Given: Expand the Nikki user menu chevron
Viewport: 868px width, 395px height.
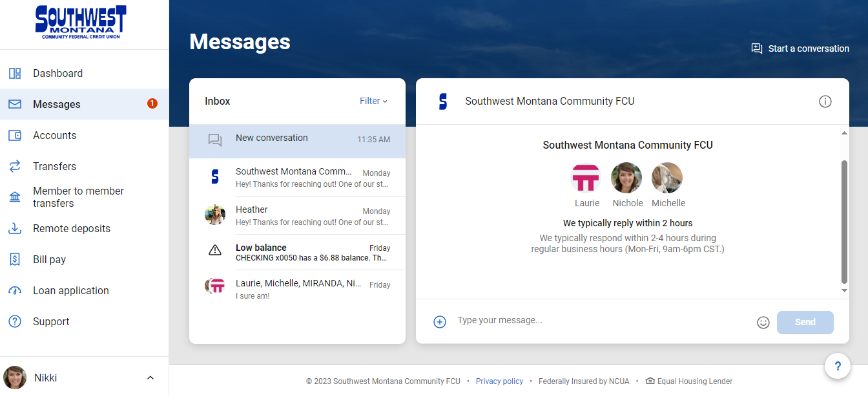Looking at the screenshot, I should pos(150,378).
